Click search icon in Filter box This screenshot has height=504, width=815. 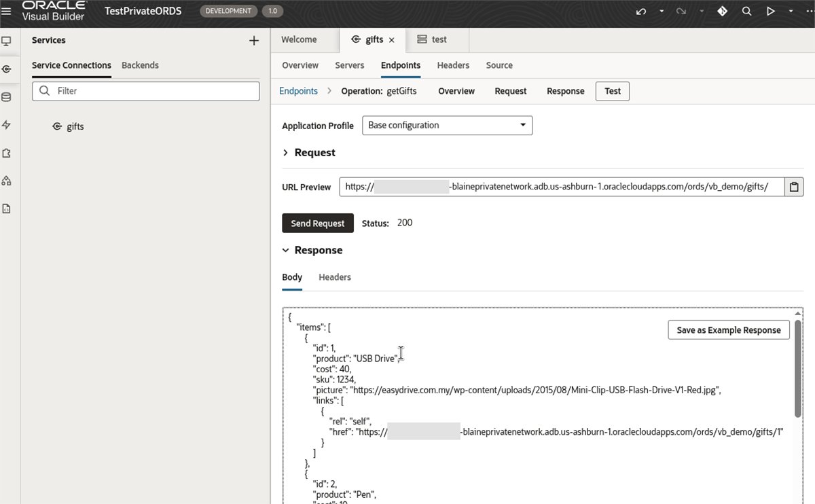click(x=45, y=91)
